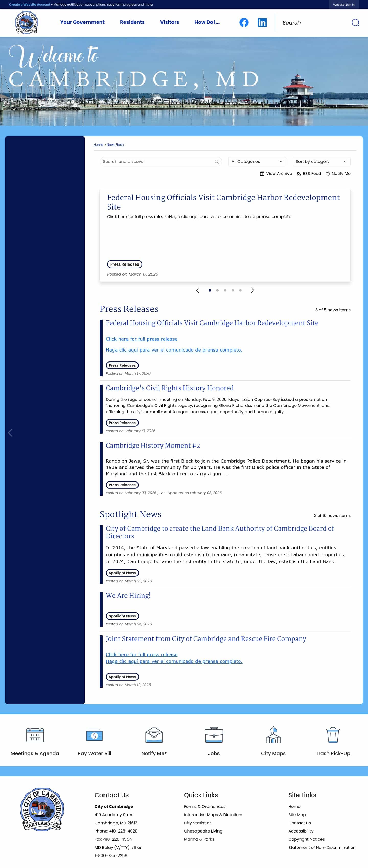Click NewsFlash breadcrumb link
The width and height of the screenshot is (368, 868).
click(x=115, y=144)
